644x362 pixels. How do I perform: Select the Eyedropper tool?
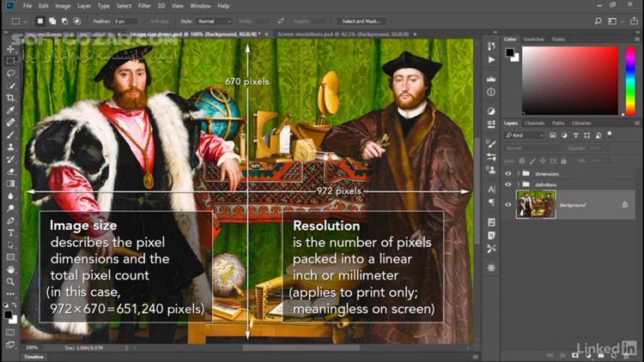(x=10, y=110)
